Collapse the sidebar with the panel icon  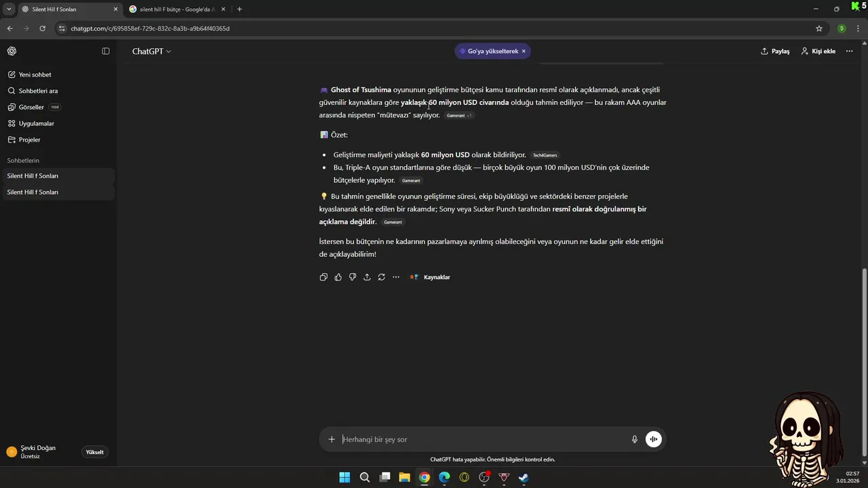(x=106, y=52)
